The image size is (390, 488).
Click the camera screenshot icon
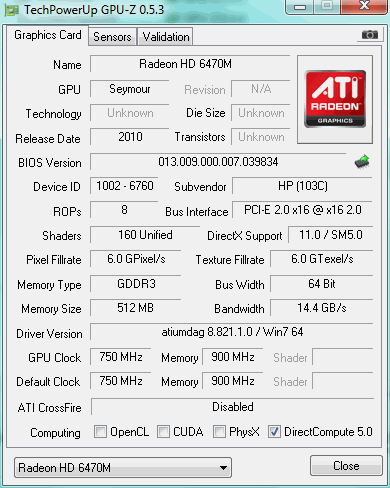(369, 34)
